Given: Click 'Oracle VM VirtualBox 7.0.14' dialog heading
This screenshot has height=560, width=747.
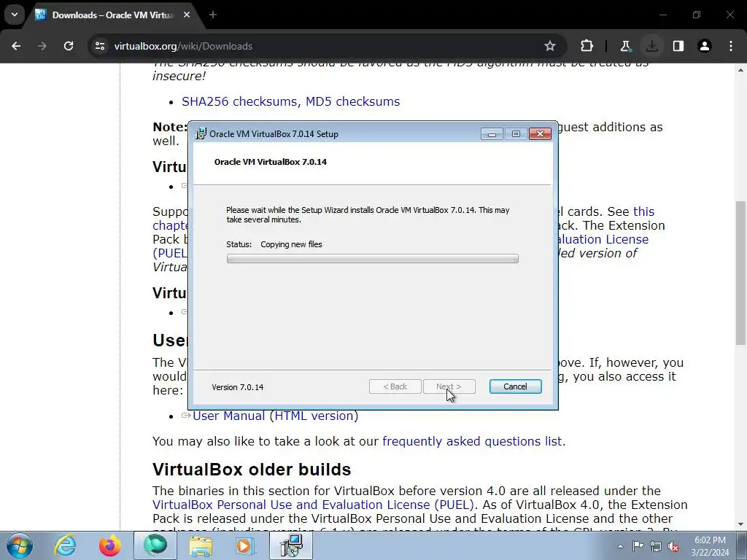Looking at the screenshot, I should pos(271,162).
